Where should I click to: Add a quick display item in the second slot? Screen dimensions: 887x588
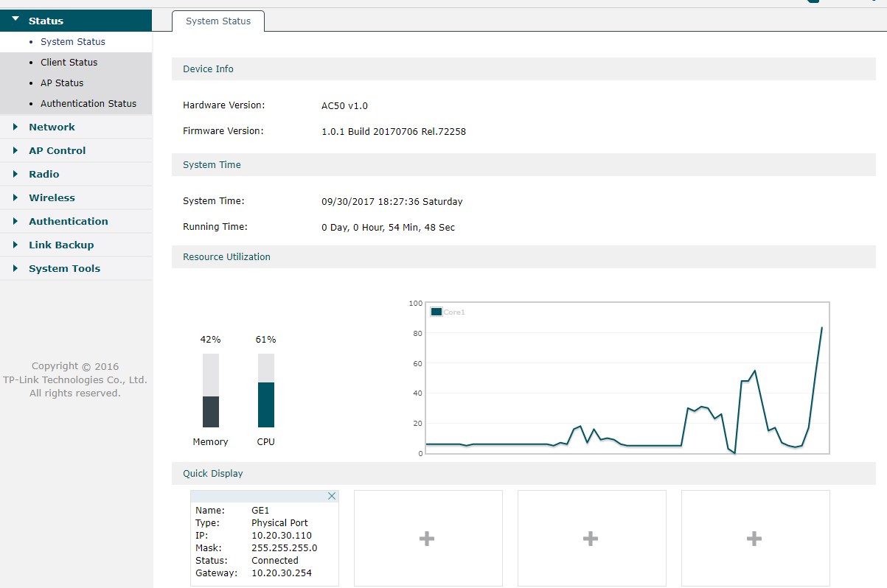point(428,539)
